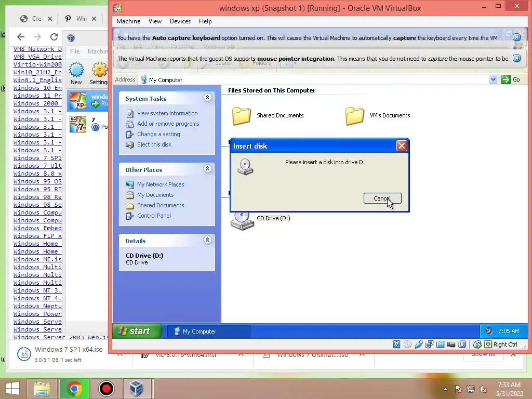The image size is (532, 399).
Task: Click Chrome's forward navigation arrow
Action: [37, 37]
